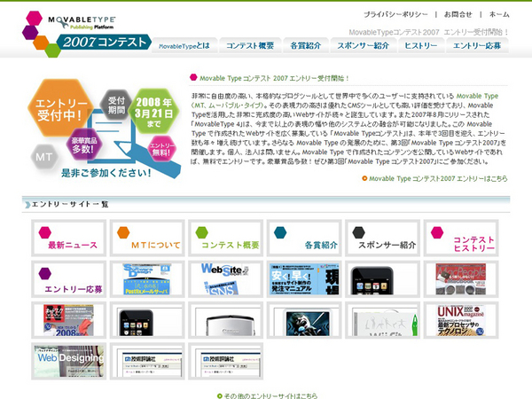The height and width of the screenshot is (399, 532).
Task: Select the コンテストヒストリー tile
Action: (460, 239)
